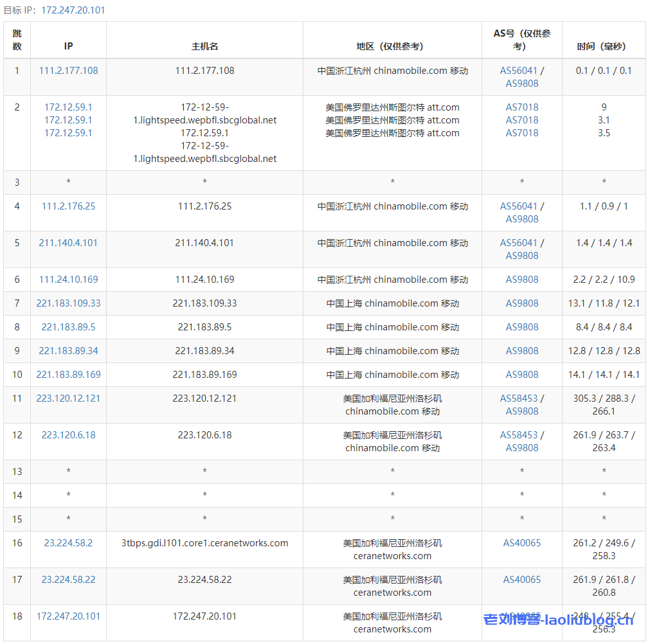Open the 111.24.10.169 IP link
The height and width of the screenshot is (644, 650).
click(68, 280)
